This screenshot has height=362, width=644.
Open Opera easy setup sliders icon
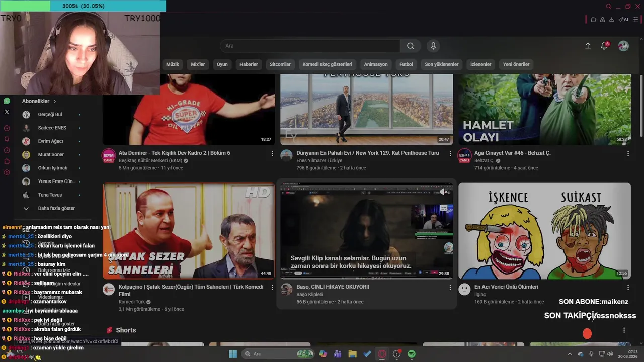pos(635,20)
